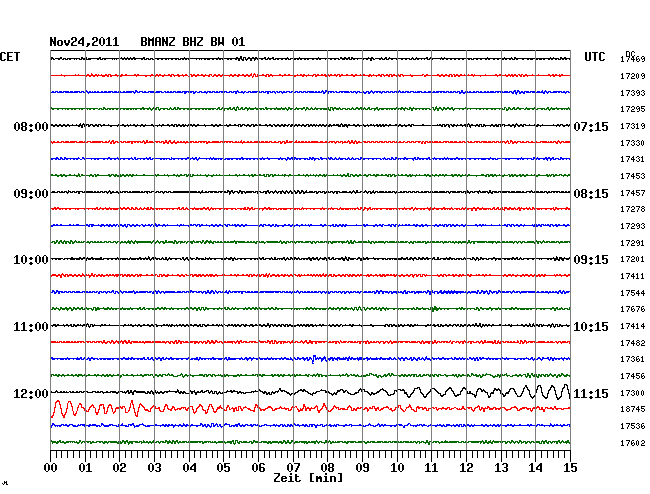The image size is (650, 494).
Task: Click the UTC timezone label
Action: 594,57
